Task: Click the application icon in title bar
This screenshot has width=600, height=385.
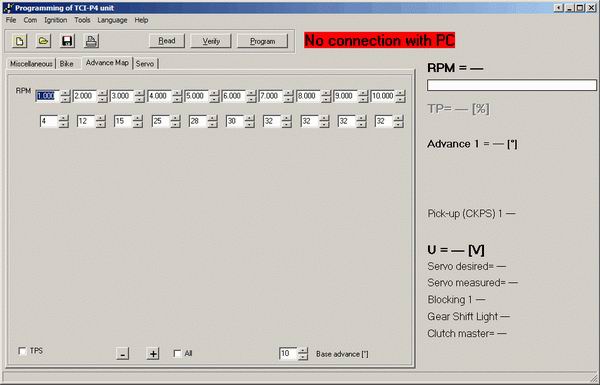Action: tap(8, 8)
